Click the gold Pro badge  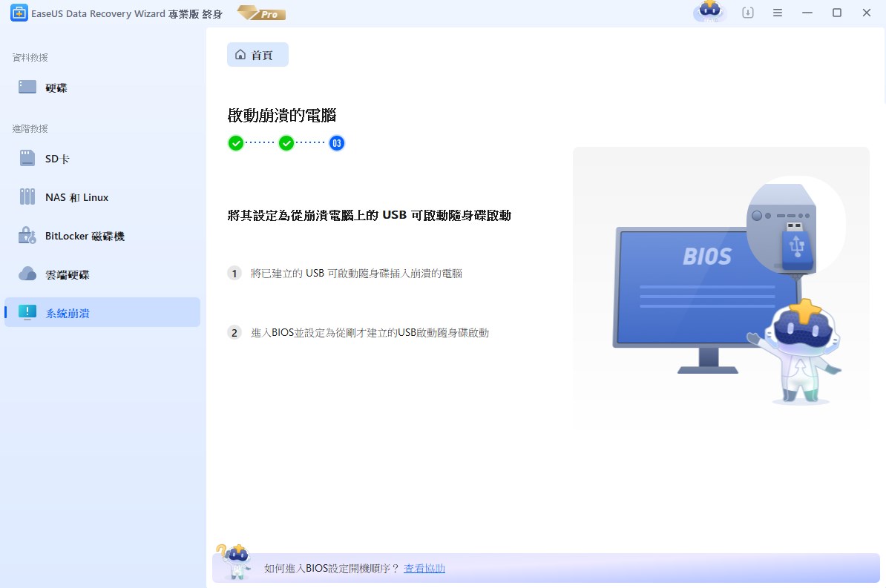point(260,13)
